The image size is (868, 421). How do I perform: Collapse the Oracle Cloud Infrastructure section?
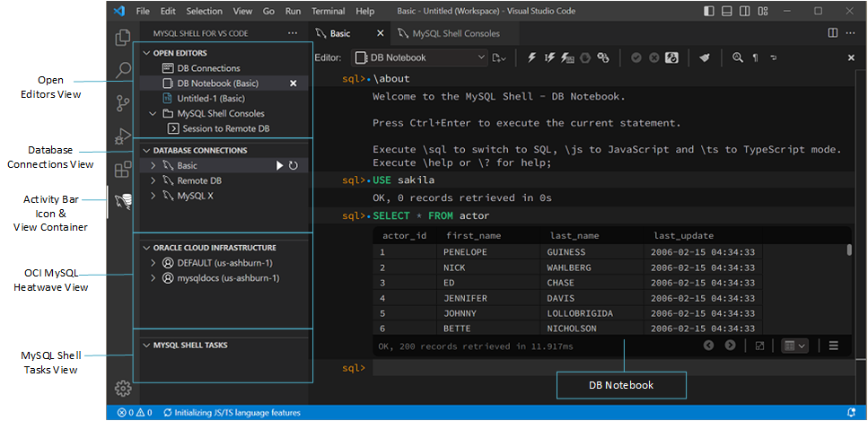[147, 248]
